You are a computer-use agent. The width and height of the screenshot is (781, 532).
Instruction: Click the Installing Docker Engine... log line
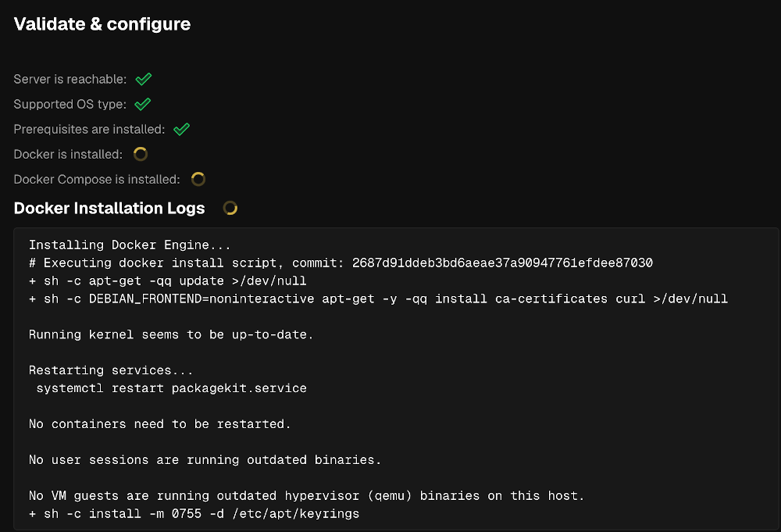pyautogui.click(x=130, y=245)
